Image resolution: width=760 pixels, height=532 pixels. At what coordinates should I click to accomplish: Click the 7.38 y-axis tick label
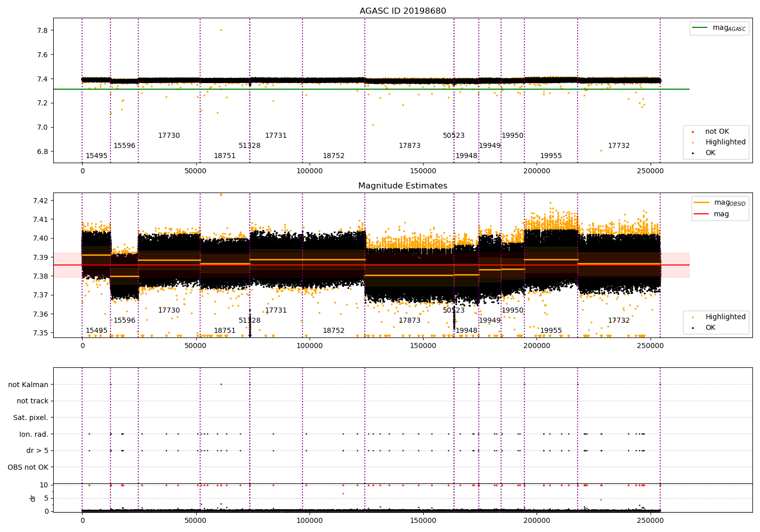click(x=41, y=276)
